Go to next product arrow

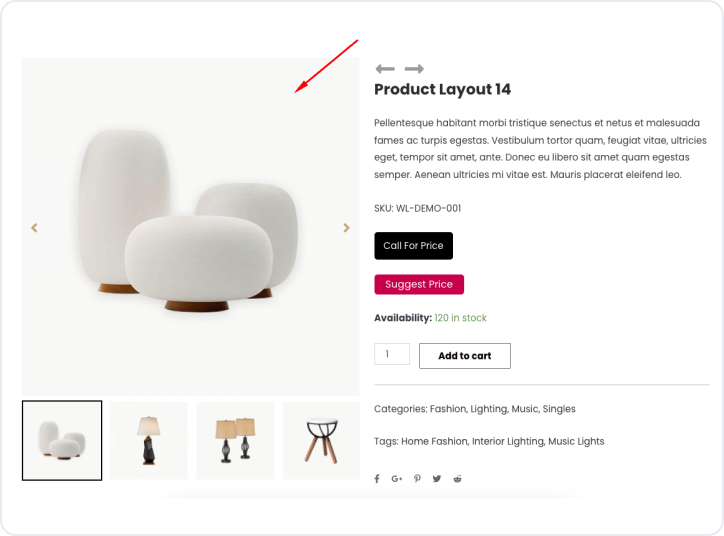414,69
